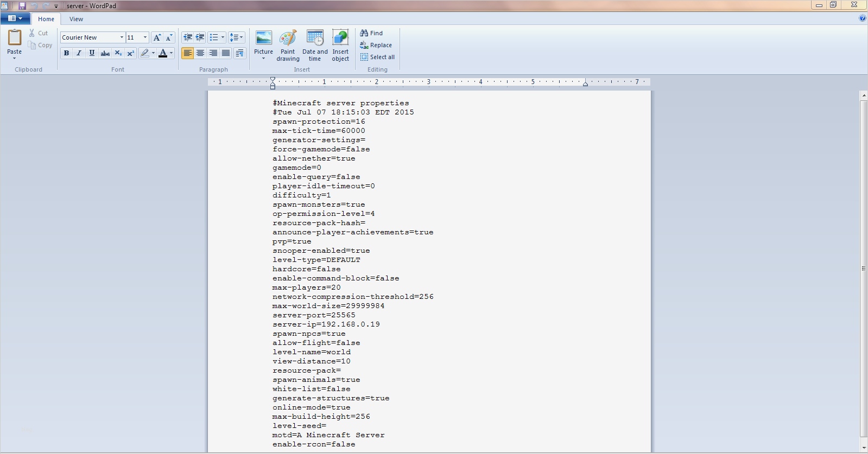The width and height of the screenshot is (868, 454).
Task: Start a bulleted list with the list icon
Action: point(214,37)
